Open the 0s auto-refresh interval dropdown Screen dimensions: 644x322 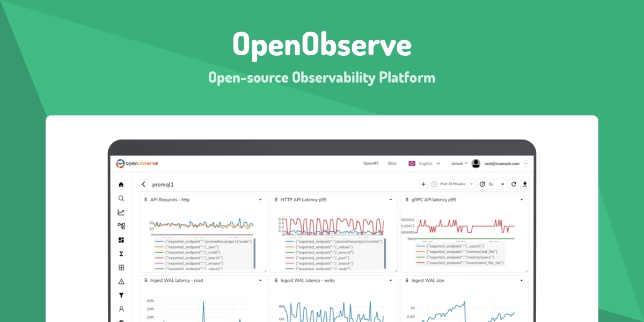click(492, 184)
